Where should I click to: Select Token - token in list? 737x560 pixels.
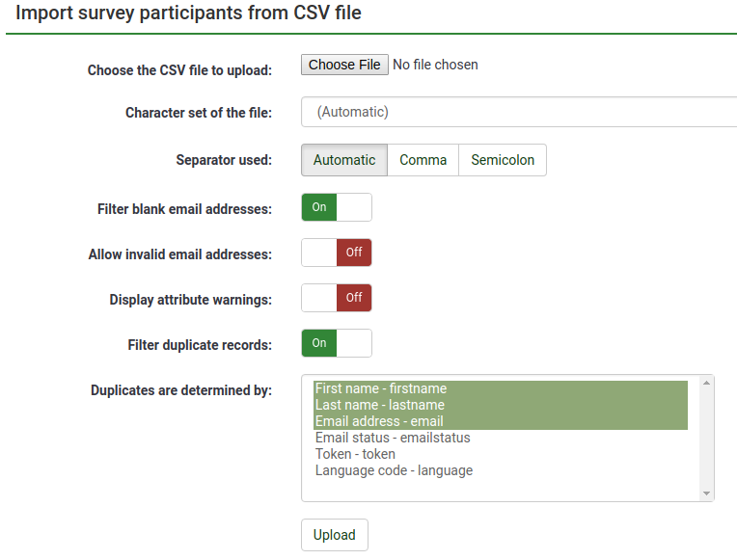[355, 454]
